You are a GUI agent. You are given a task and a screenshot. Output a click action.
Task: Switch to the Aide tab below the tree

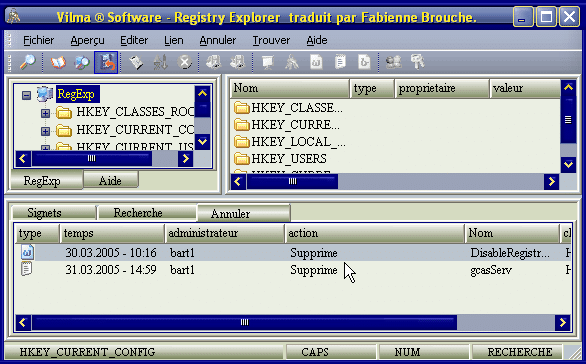pos(111,180)
